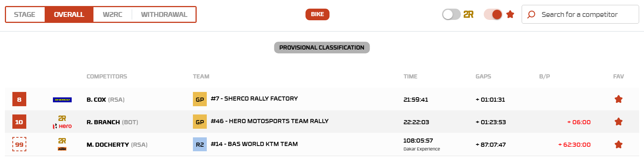Click GP class badge for Sherco Rally Factory
The image size is (644, 161).
[200, 99]
